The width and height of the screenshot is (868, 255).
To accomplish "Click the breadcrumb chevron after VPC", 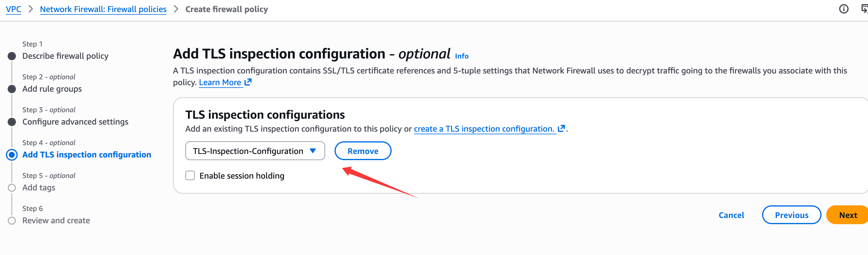I will click(31, 9).
